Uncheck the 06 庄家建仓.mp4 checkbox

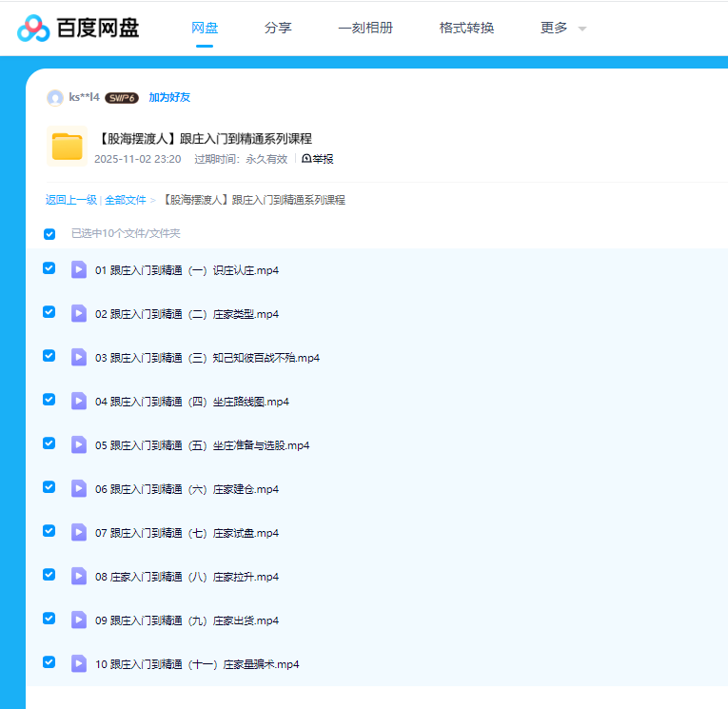[49, 487]
